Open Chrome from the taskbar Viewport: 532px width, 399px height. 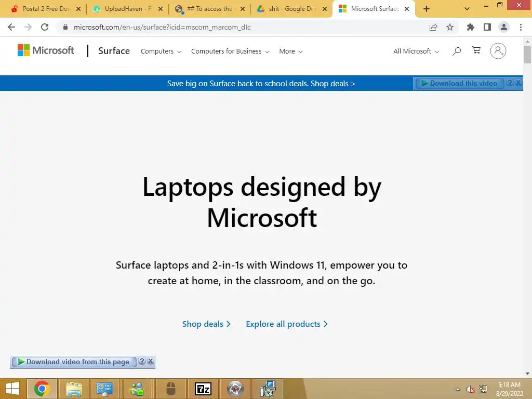42,389
